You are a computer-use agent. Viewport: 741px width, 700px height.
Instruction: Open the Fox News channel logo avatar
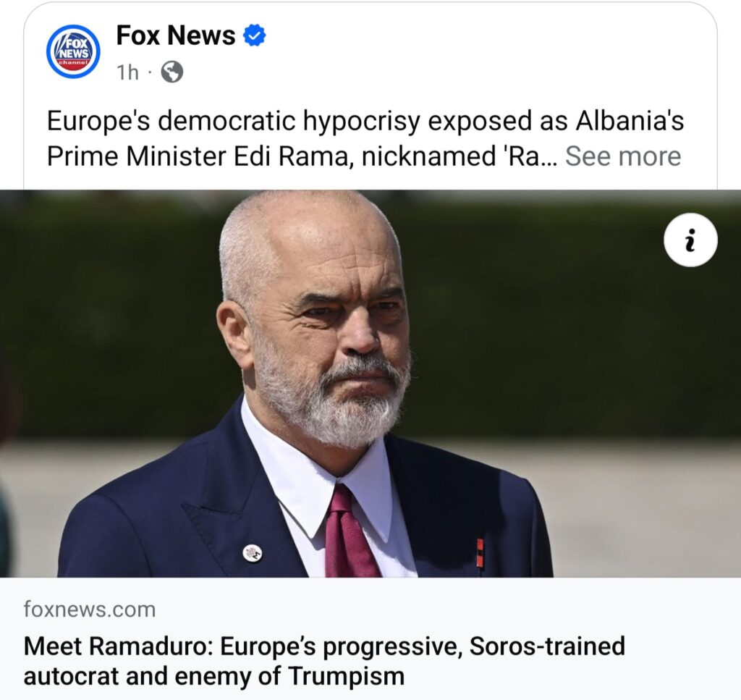tap(73, 51)
